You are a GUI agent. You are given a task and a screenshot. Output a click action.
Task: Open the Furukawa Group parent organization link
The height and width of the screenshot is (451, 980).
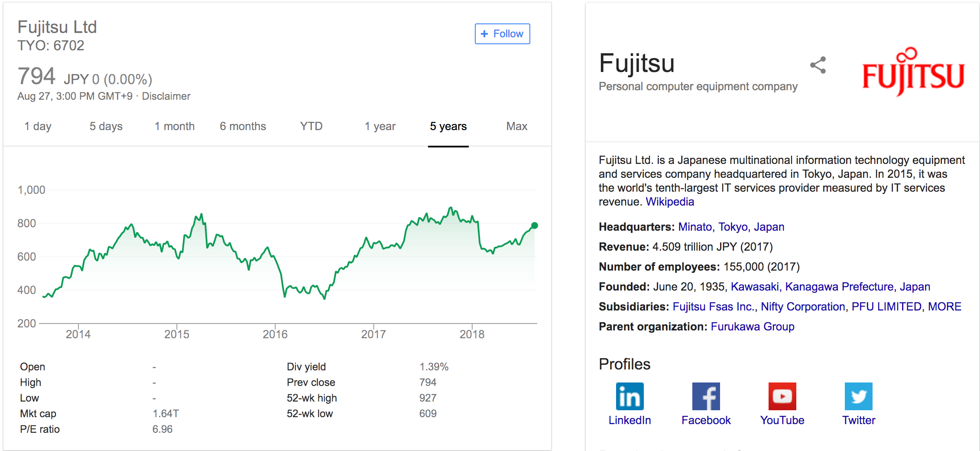tap(753, 327)
